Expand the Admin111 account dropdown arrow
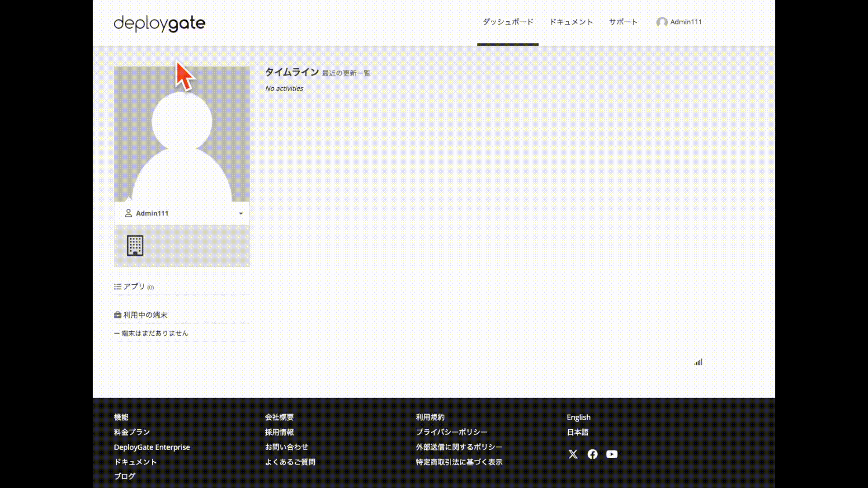Image resolution: width=868 pixels, height=488 pixels. (241, 213)
